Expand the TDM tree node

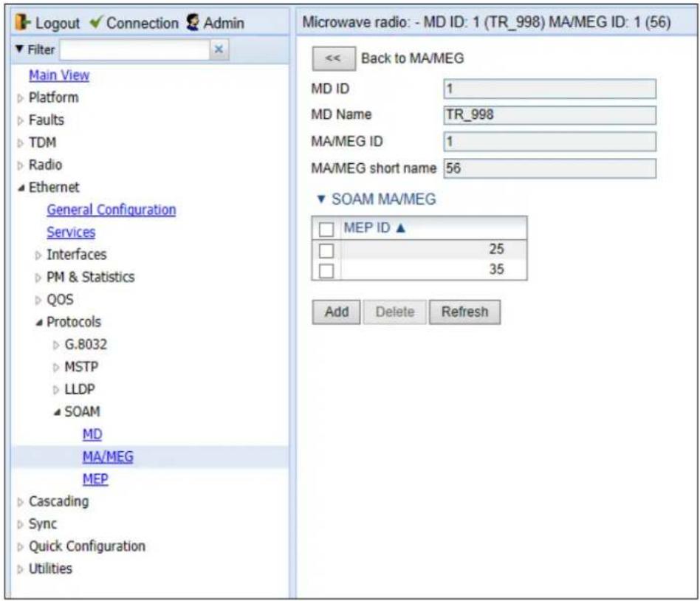pos(20,143)
